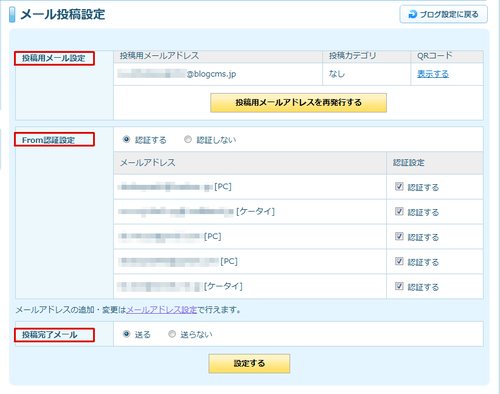This screenshot has height=394, width=500.
Task: Select the 送る radio button
Action: point(126,334)
